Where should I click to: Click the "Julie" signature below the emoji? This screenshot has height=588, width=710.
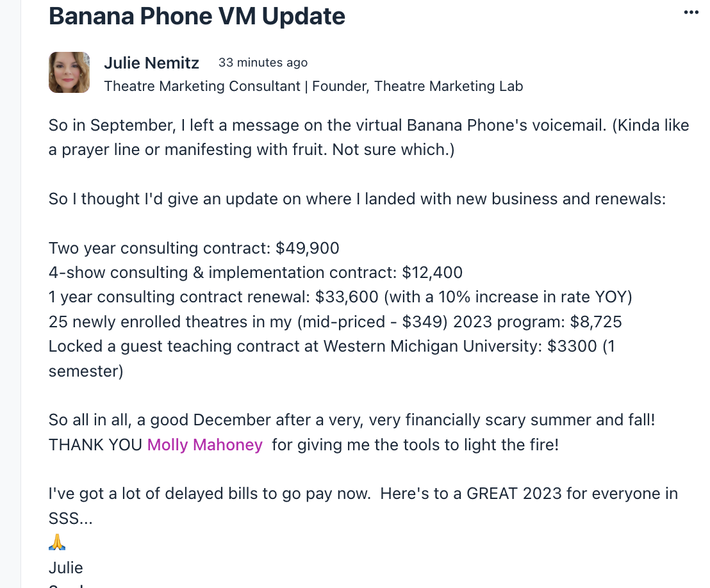pos(65,568)
